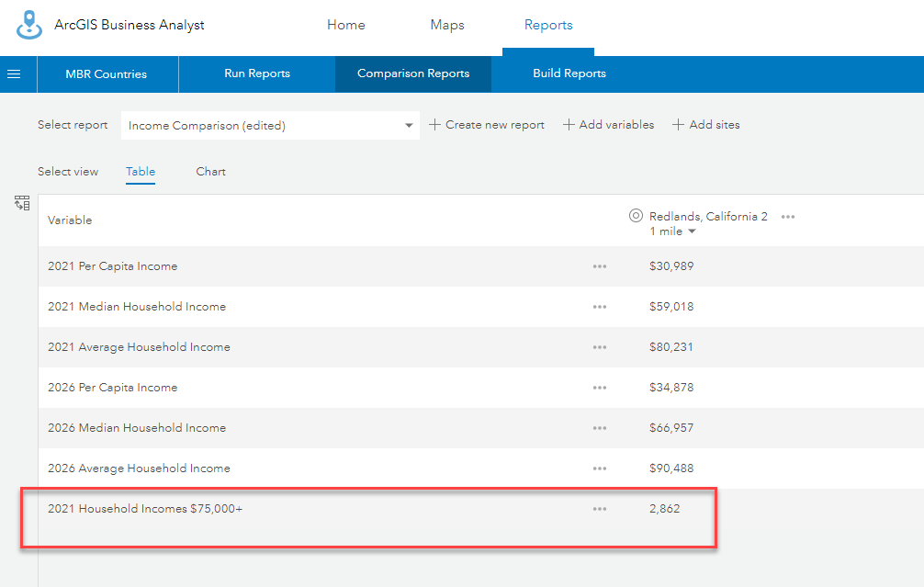
Task: Click the transpose table icon
Action: tap(22, 203)
